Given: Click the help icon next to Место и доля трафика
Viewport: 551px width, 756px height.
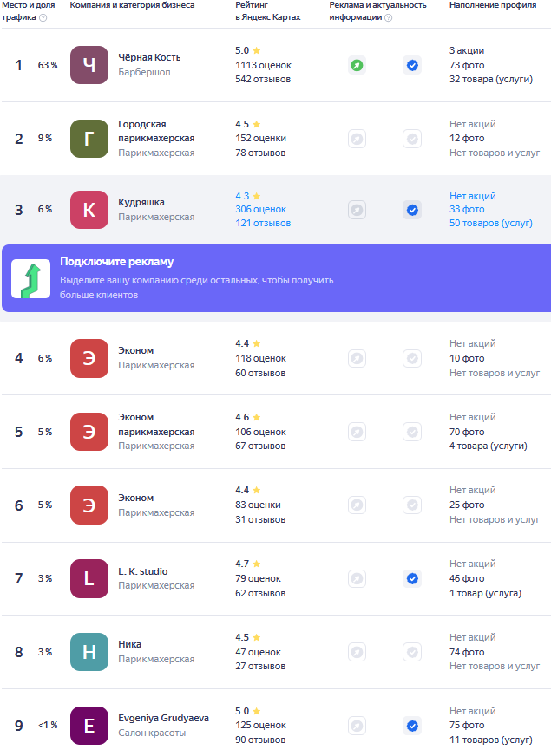Looking at the screenshot, I should (x=43, y=18).
